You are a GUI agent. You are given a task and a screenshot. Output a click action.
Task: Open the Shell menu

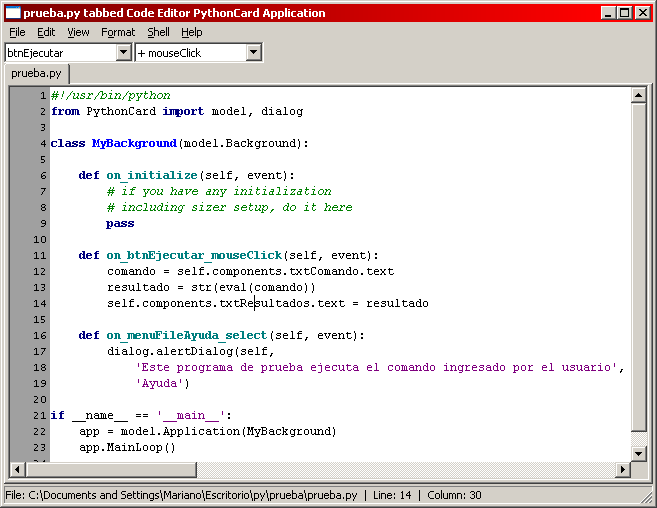(158, 32)
